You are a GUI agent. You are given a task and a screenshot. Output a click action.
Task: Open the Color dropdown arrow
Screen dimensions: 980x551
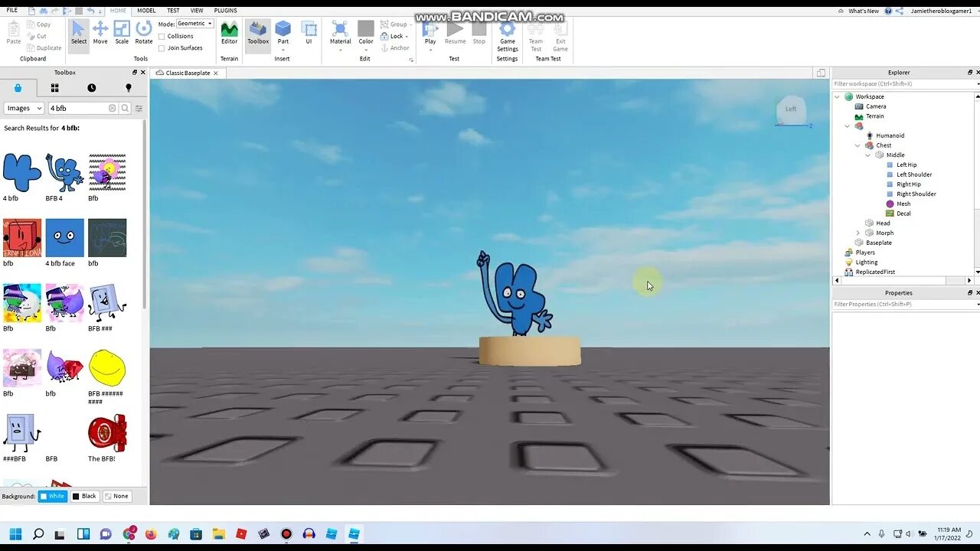click(x=366, y=51)
